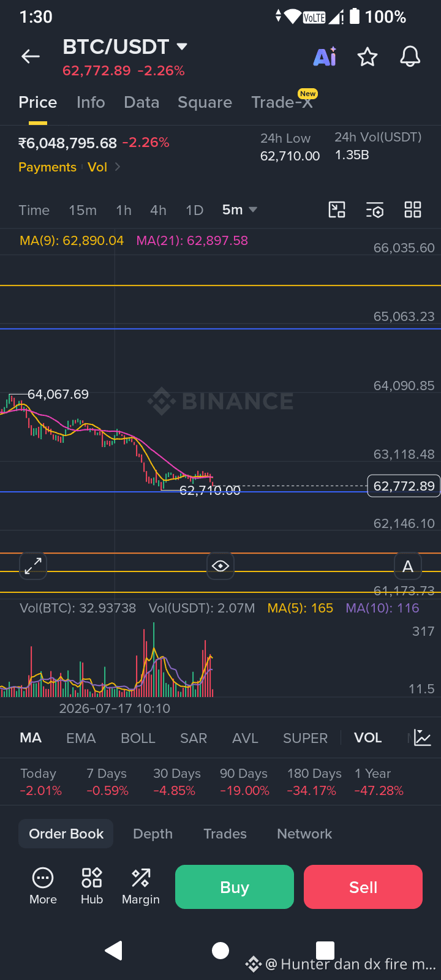Tap the Vol link beside Payments
Viewport: 441px width, 980px height.
pos(97,167)
